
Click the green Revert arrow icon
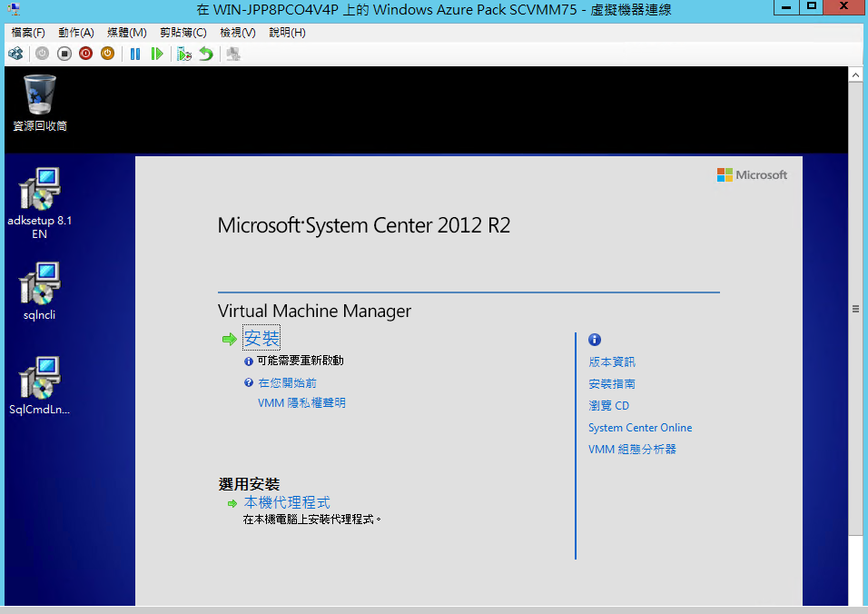[206, 54]
